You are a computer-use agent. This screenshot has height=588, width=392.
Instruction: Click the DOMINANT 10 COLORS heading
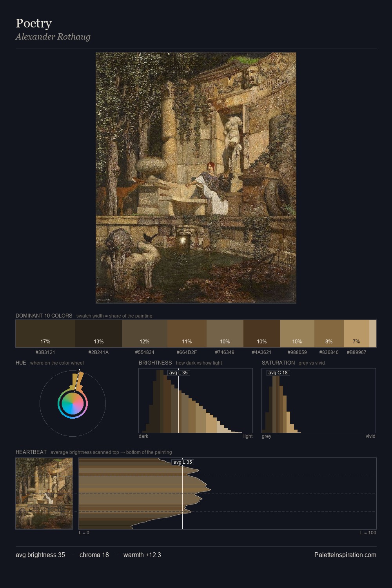[x=44, y=316]
